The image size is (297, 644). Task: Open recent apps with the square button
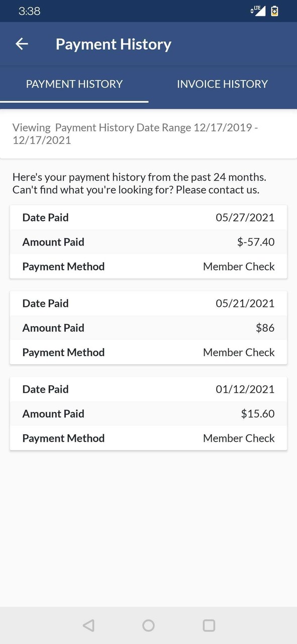click(x=208, y=625)
